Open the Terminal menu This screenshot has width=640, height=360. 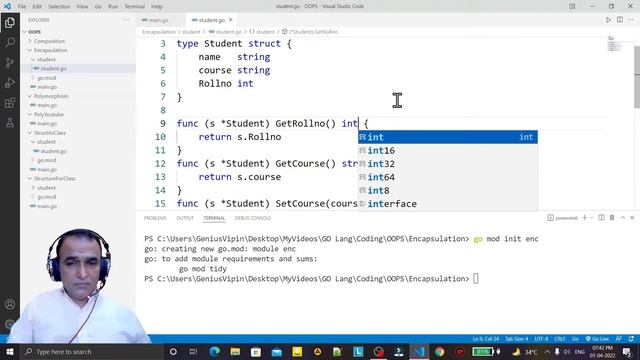[x=134, y=7]
